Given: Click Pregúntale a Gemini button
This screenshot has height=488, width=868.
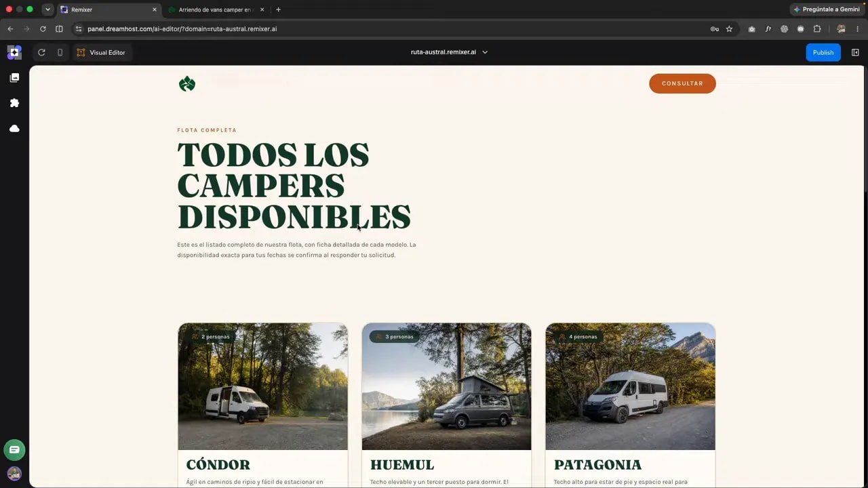Looking at the screenshot, I should point(827,9).
